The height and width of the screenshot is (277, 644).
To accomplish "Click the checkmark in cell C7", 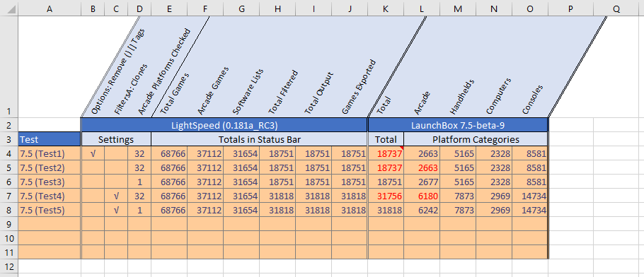I will click(x=116, y=196).
